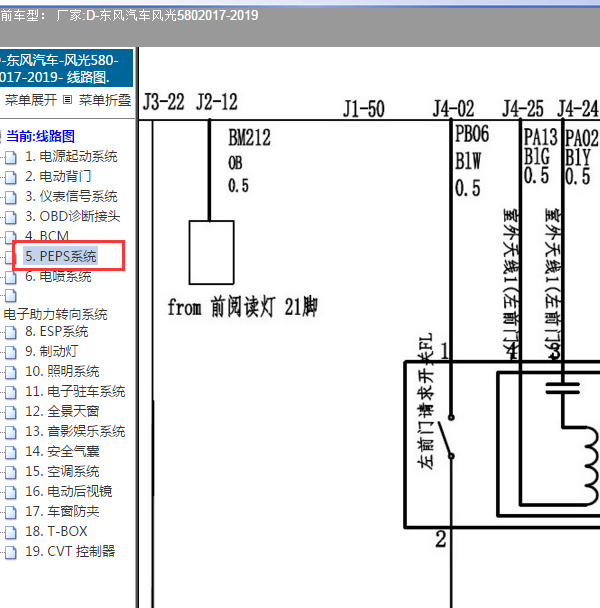
Task: Click the J2-12 connector label
Action: coord(217,102)
